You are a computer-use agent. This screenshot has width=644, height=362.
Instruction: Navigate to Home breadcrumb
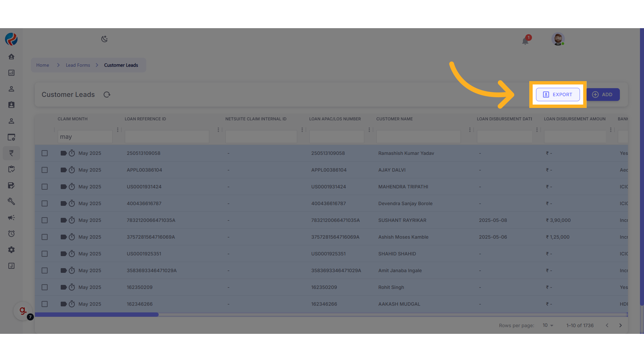coord(43,65)
